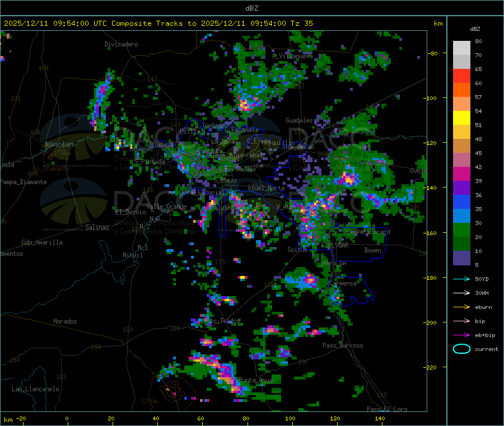This screenshot has height=426, width=504.
Task: Click the Lag.Llancanelo place label
Action: point(35,389)
